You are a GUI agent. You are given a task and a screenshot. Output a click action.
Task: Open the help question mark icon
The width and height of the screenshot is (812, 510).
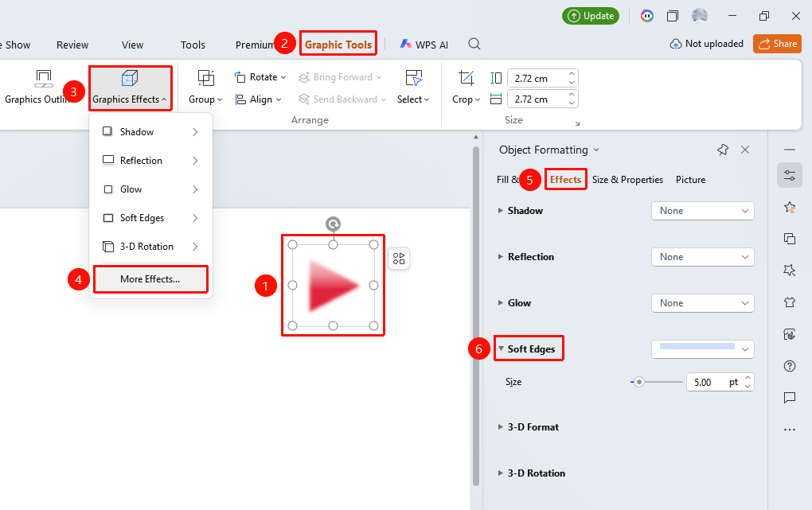(x=790, y=366)
